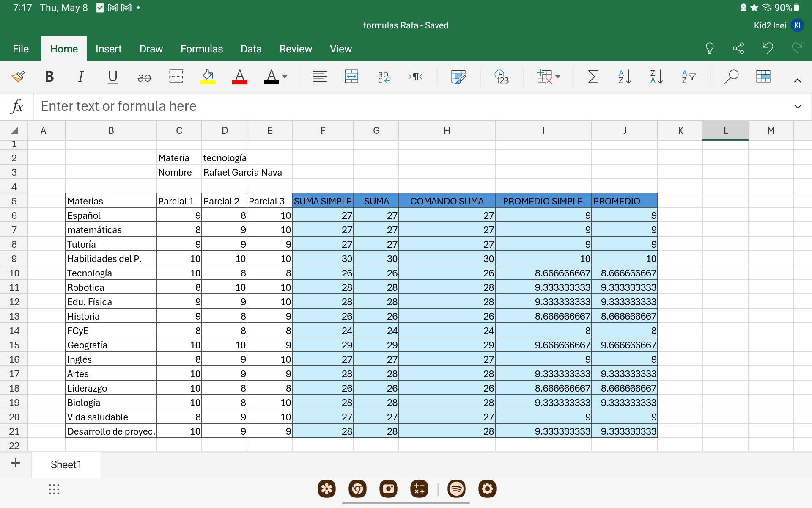
Task: Toggle bold formatting
Action: point(49,77)
